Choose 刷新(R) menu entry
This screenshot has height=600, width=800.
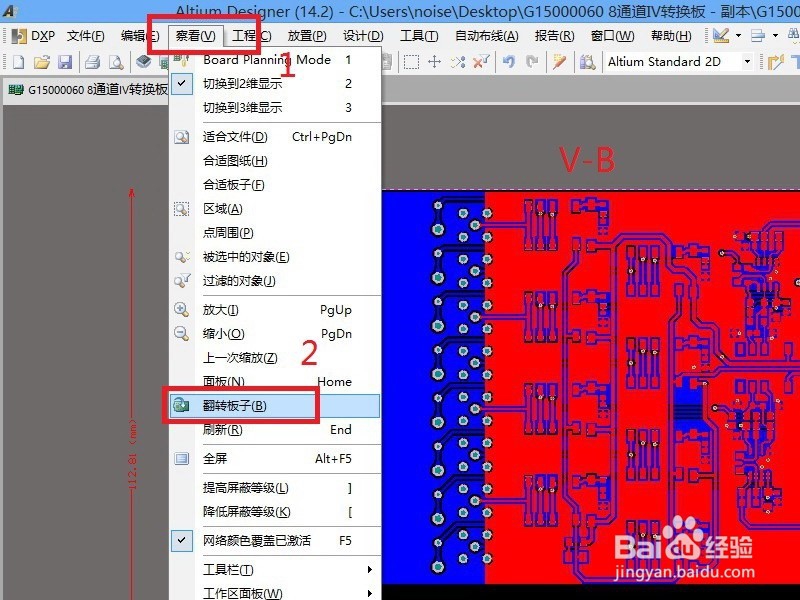pyautogui.click(x=276, y=430)
